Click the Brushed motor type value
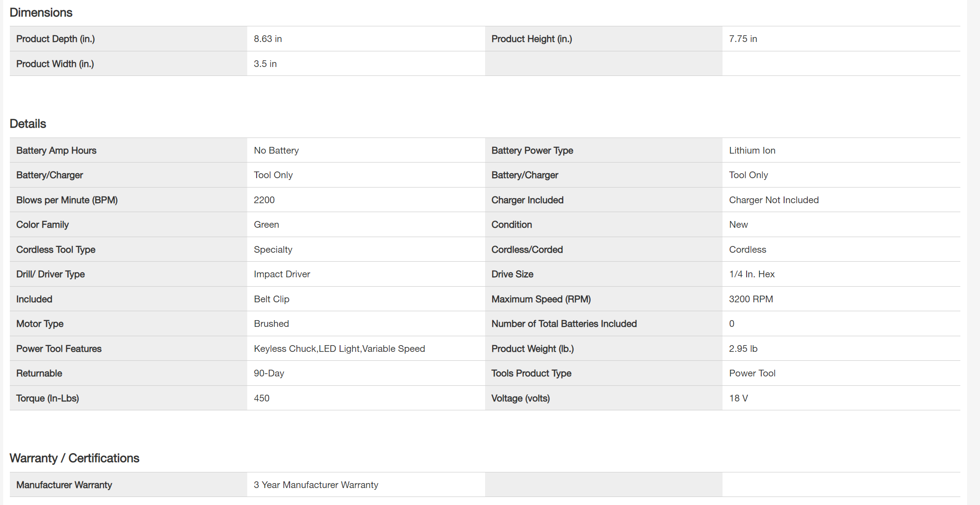Image resolution: width=980 pixels, height=505 pixels. coord(271,324)
